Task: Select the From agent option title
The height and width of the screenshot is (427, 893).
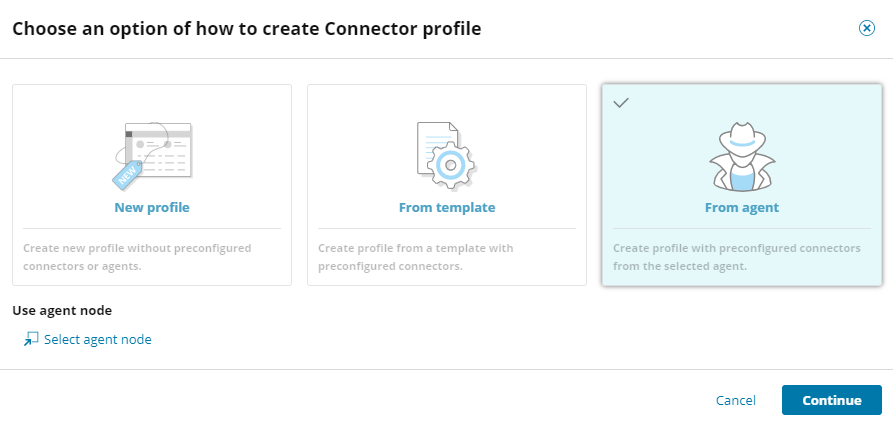Action: 741,208
